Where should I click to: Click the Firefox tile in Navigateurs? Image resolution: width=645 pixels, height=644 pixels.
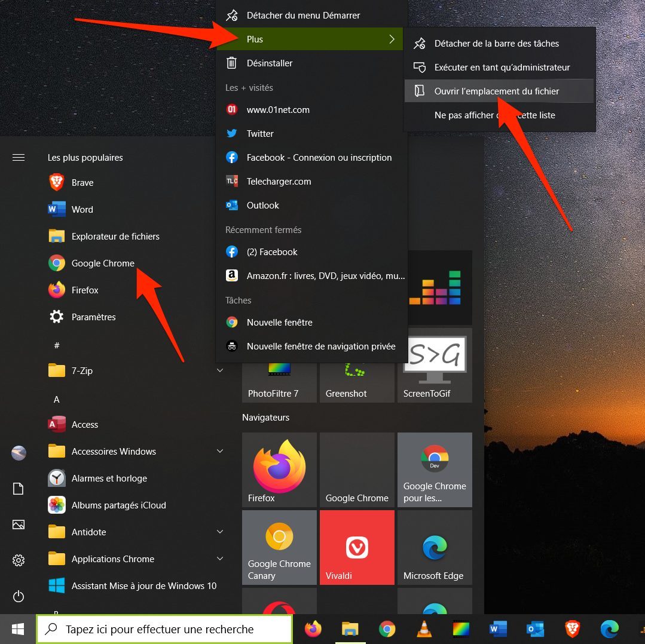click(279, 470)
